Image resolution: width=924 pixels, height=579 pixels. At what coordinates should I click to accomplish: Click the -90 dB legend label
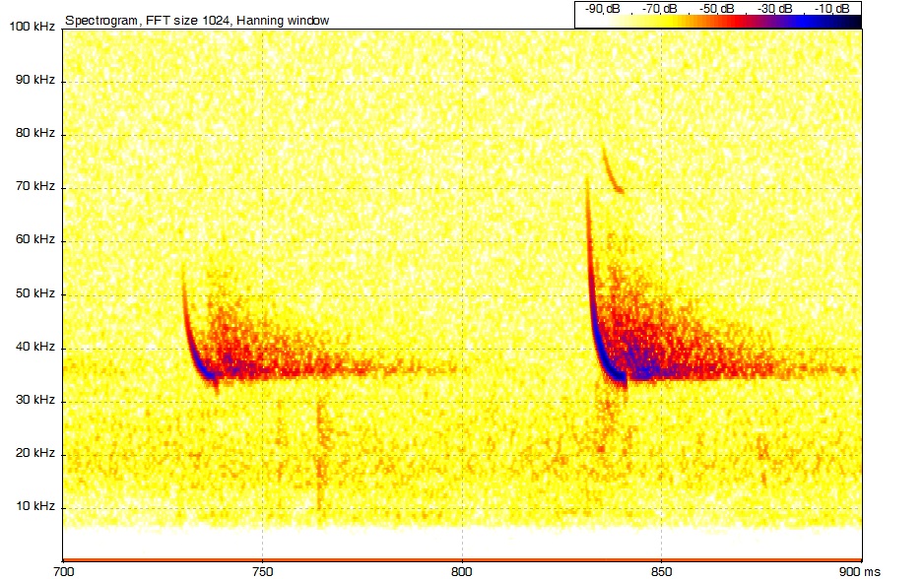pyautogui.click(x=602, y=9)
